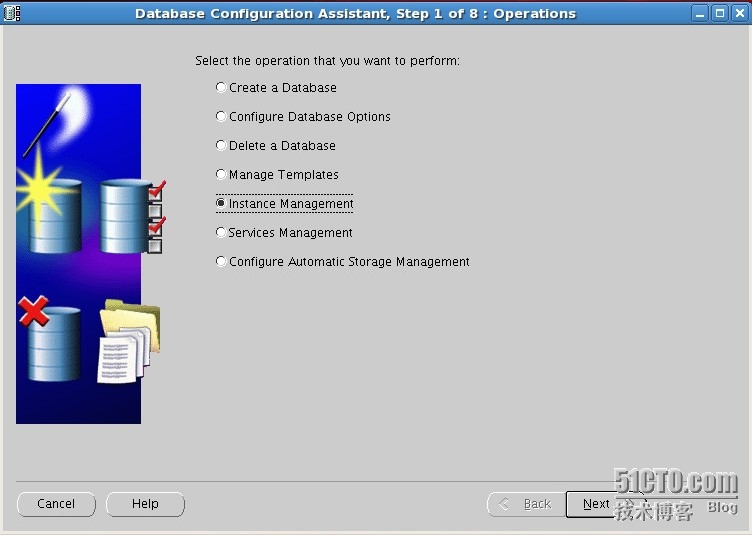Maximize the Database Configuration Assistant window
Image resolution: width=752 pixels, height=535 pixels.
pos(720,13)
